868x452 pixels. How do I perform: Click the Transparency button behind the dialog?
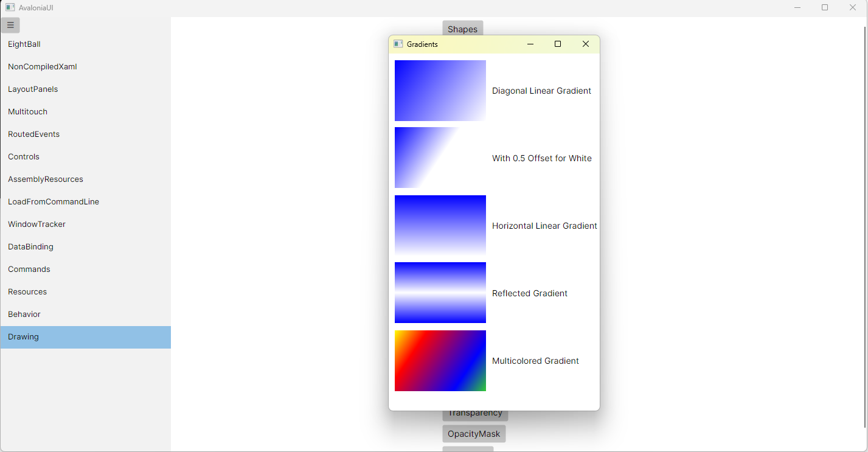(475, 415)
